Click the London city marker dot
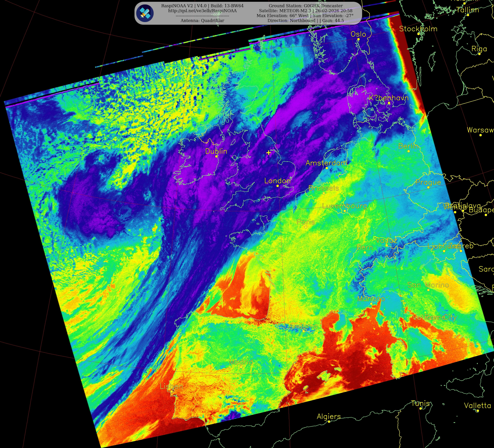This screenshot has width=494, height=448. tap(277, 186)
